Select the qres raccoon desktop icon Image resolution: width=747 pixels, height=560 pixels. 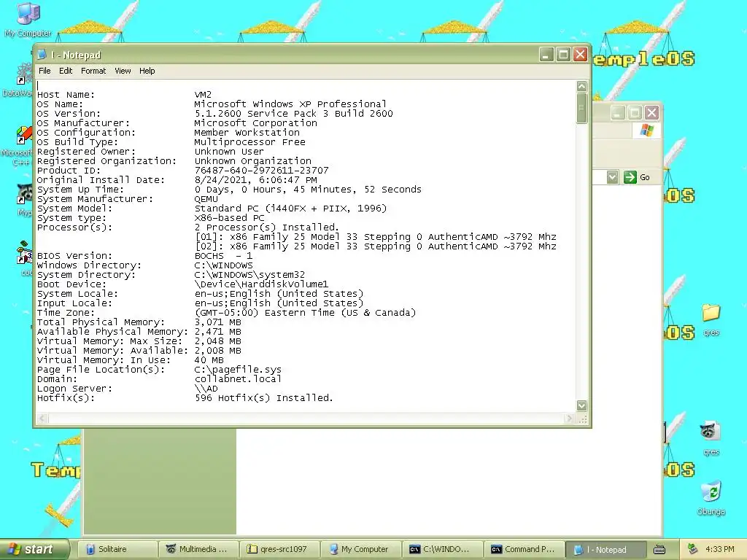point(711,438)
